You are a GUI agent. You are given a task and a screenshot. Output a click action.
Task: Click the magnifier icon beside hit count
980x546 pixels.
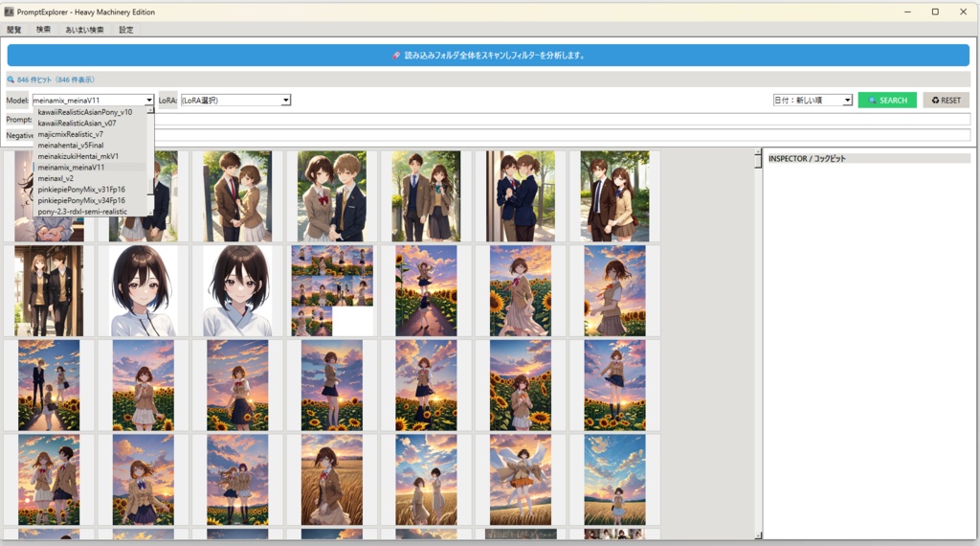[11, 80]
